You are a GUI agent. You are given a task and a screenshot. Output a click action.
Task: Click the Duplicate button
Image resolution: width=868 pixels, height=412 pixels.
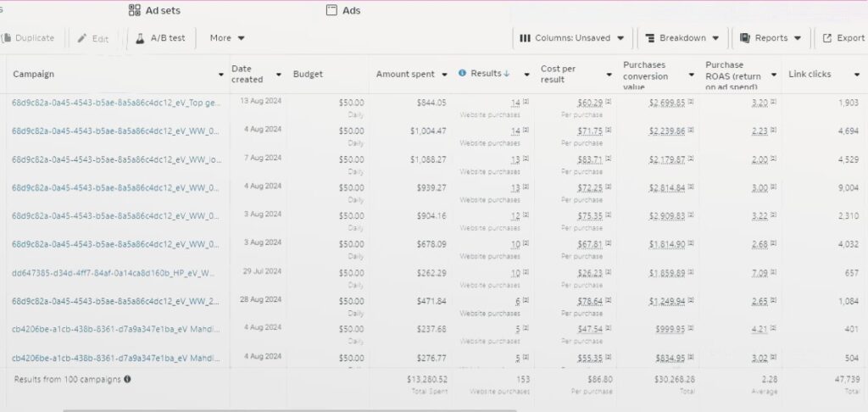coord(28,38)
